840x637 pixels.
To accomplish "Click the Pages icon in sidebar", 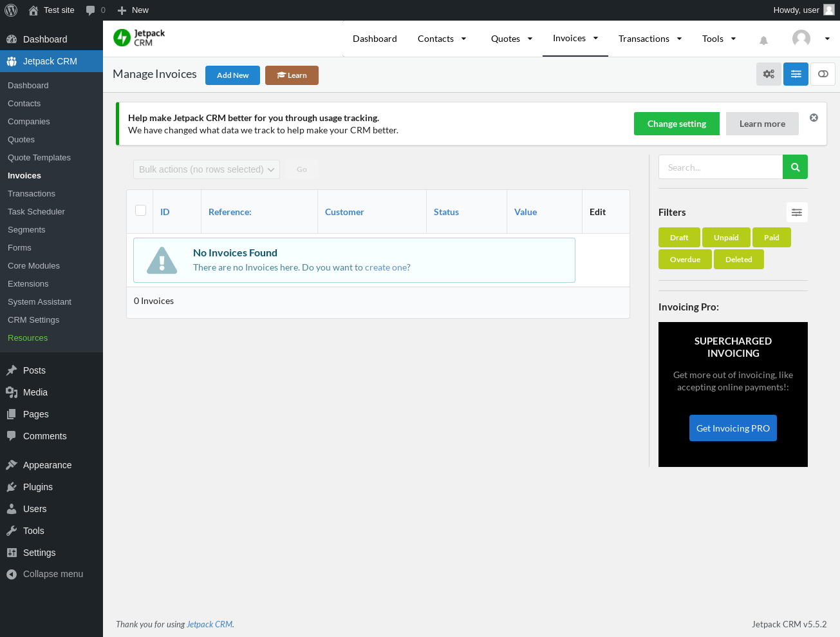I will pos(12,414).
